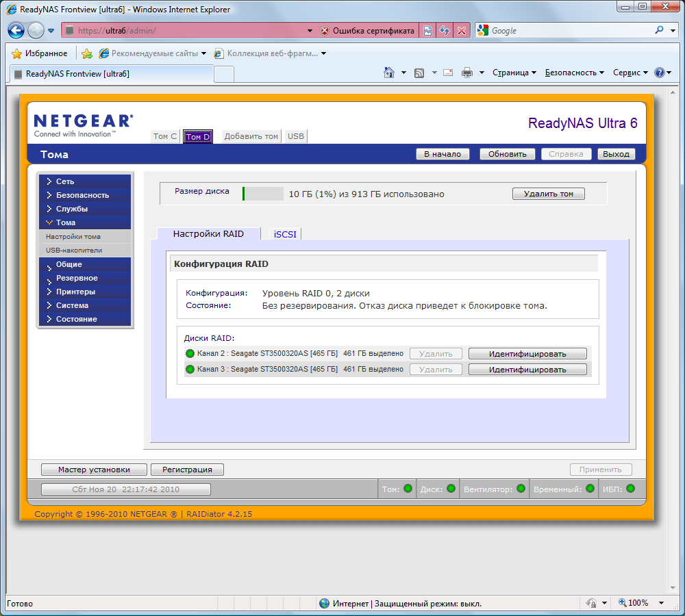Viewport: 685px width, 616px height.
Task: Click the Диск green status indicator
Action: [x=451, y=489]
